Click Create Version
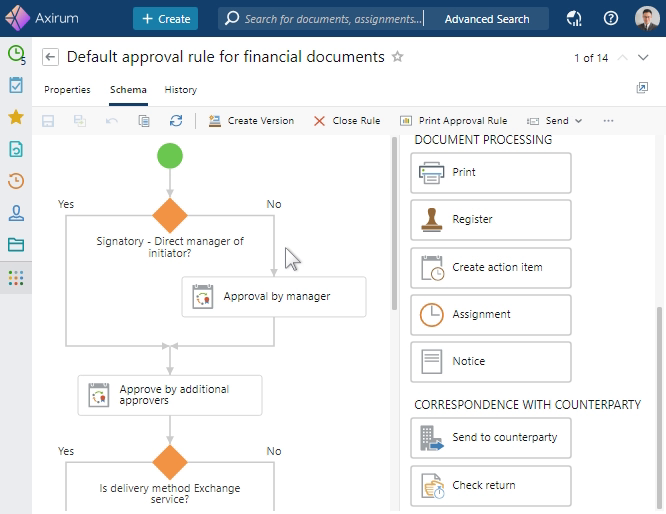Viewport: 666px width, 514px height. 251,121
